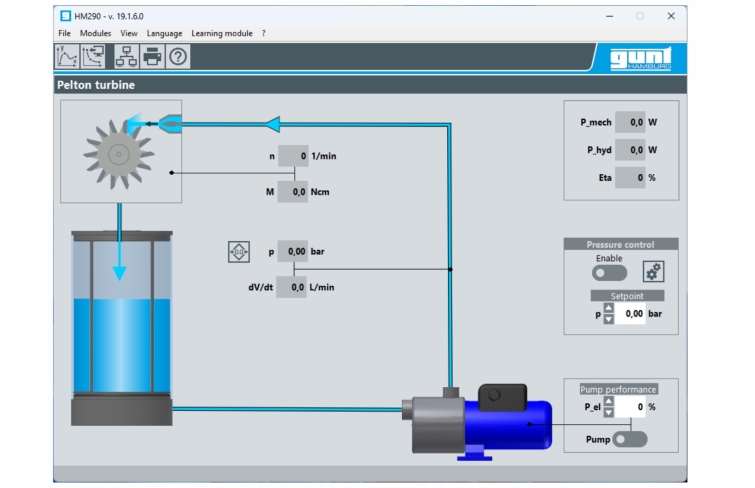This screenshot has width=755, height=488.
Task: Click pressure control settings gears icon
Action: [x=653, y=271]
